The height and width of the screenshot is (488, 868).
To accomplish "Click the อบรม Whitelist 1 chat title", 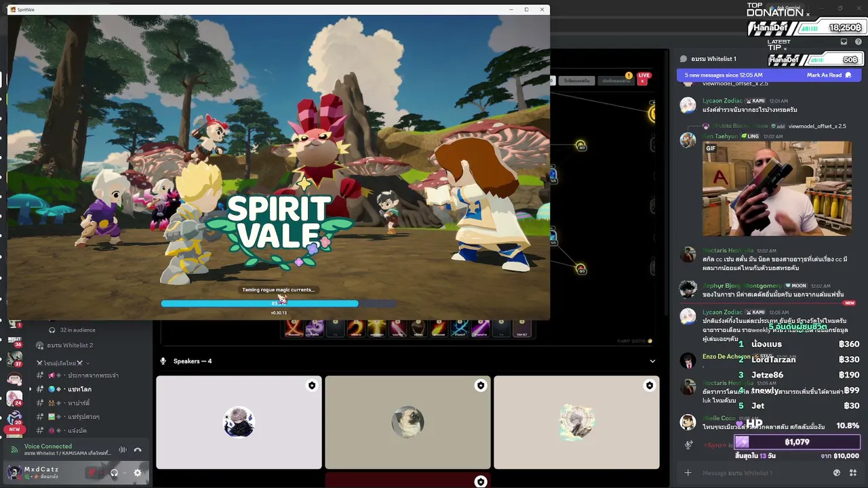I will [713, 59].
